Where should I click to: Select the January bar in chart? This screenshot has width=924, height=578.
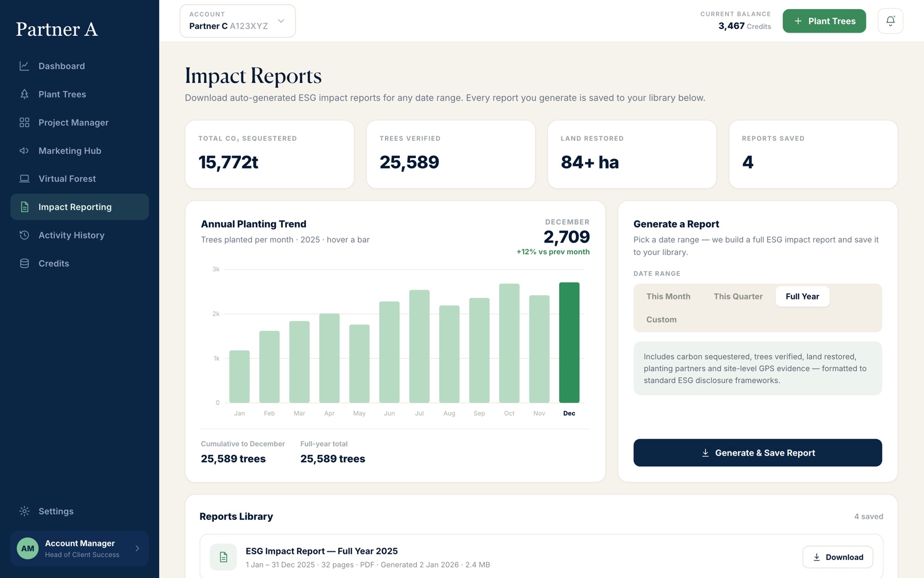point(239,377)
